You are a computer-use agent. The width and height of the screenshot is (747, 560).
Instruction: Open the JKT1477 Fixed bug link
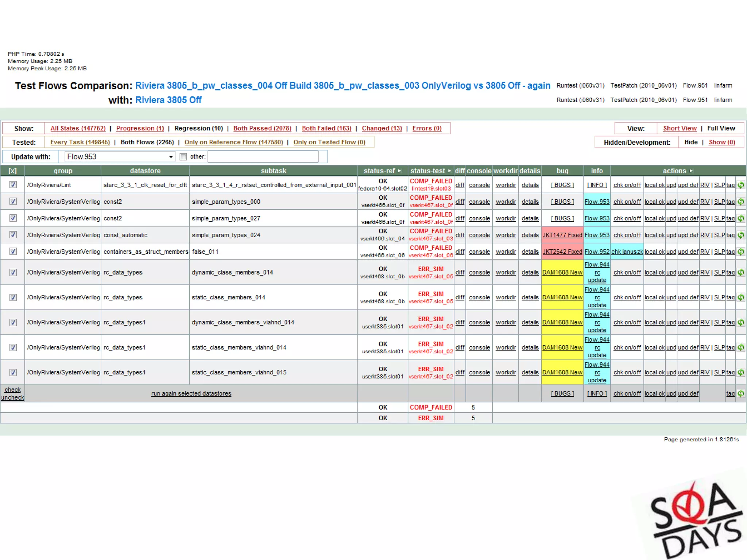tap(562, 235)
